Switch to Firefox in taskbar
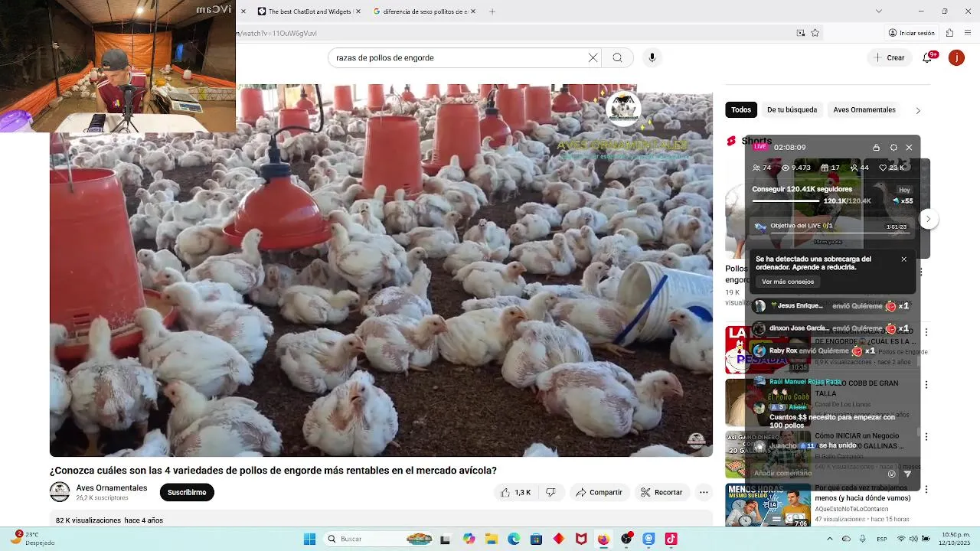 pos(603,539)
